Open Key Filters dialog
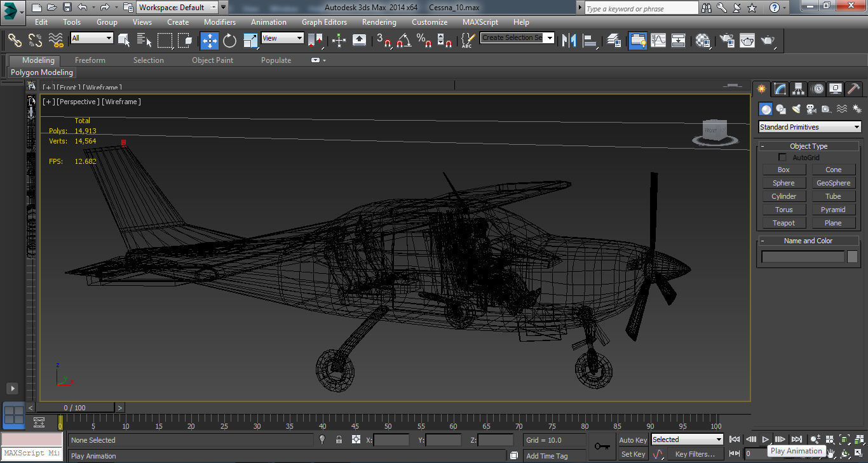 click(x=695, y=454)
